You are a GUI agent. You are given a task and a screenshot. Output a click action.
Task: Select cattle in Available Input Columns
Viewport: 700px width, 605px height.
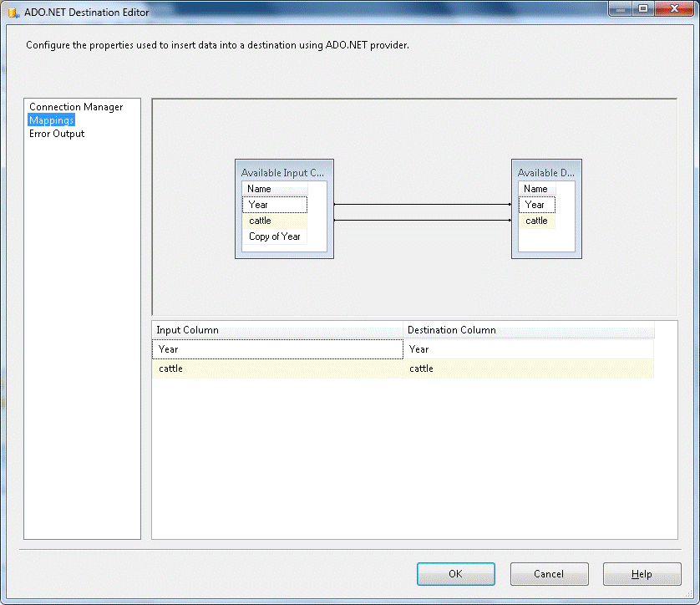(x=275, y=221)
